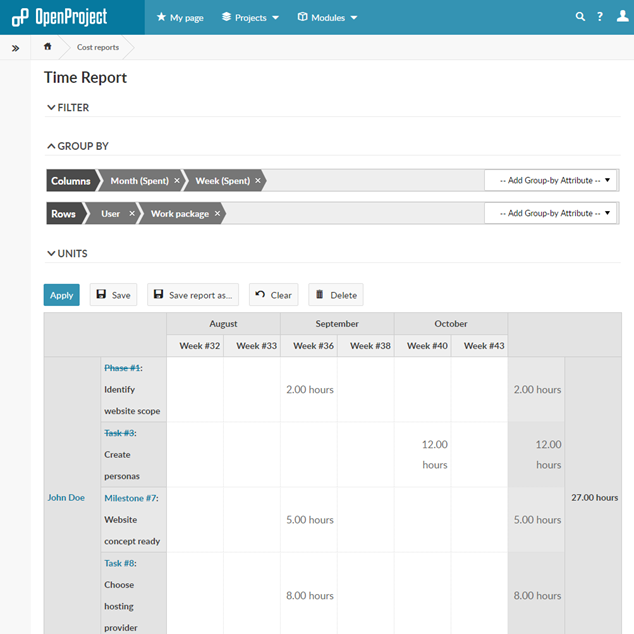Image resolution: width=634 pixels, height=634 pixels.
Task: Open the user account avatar icon
Action: [622, 16]
